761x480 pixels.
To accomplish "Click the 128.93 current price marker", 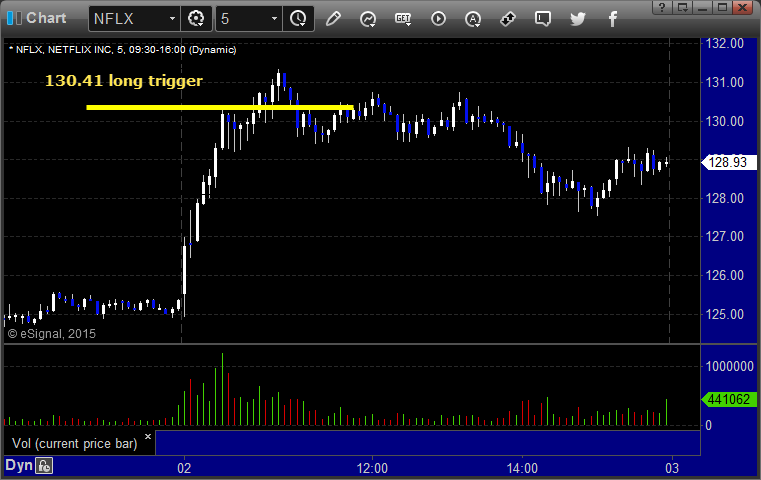I will 728,162.
